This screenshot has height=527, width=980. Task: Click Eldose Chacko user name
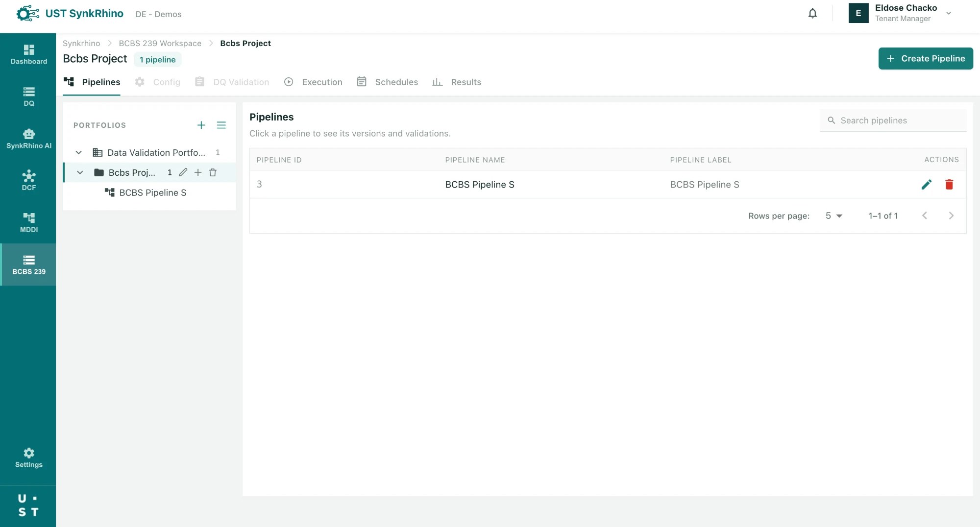[x=906, y=8]
